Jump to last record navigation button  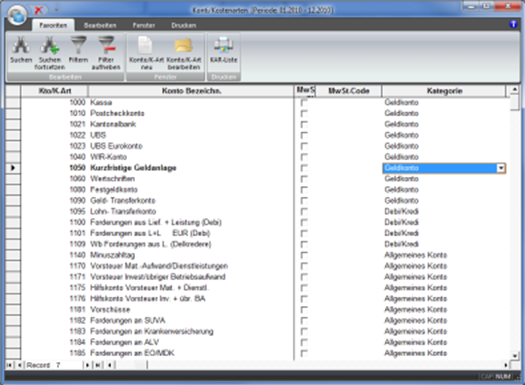point(97,365)
